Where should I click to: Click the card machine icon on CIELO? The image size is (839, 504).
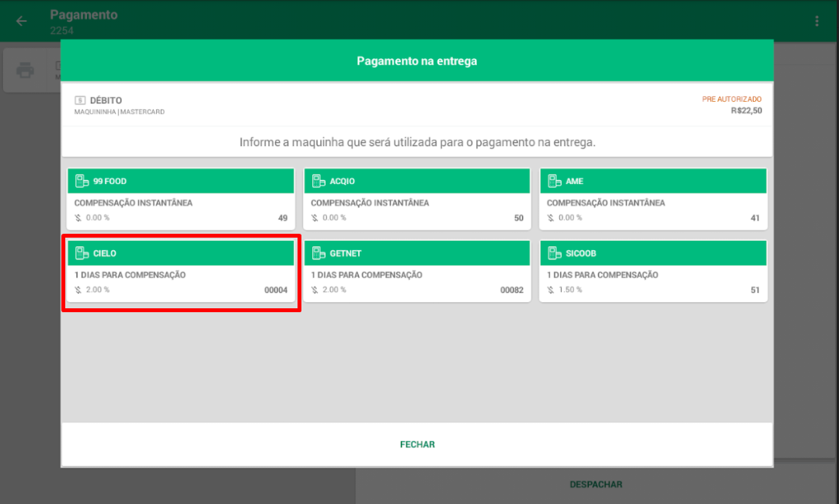point(82,253)
